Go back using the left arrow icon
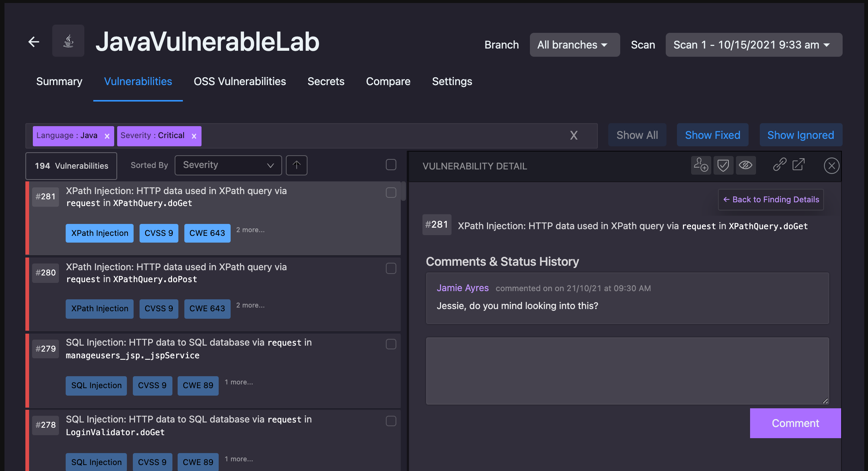Screen dimensions: 868x471 [x=34, y=41]
